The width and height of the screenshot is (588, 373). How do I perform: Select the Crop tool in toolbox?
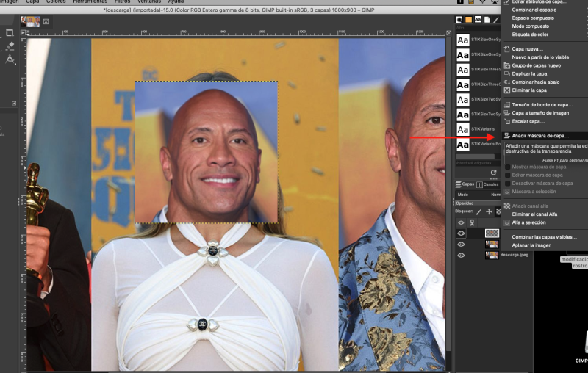[x=10, y=33]
